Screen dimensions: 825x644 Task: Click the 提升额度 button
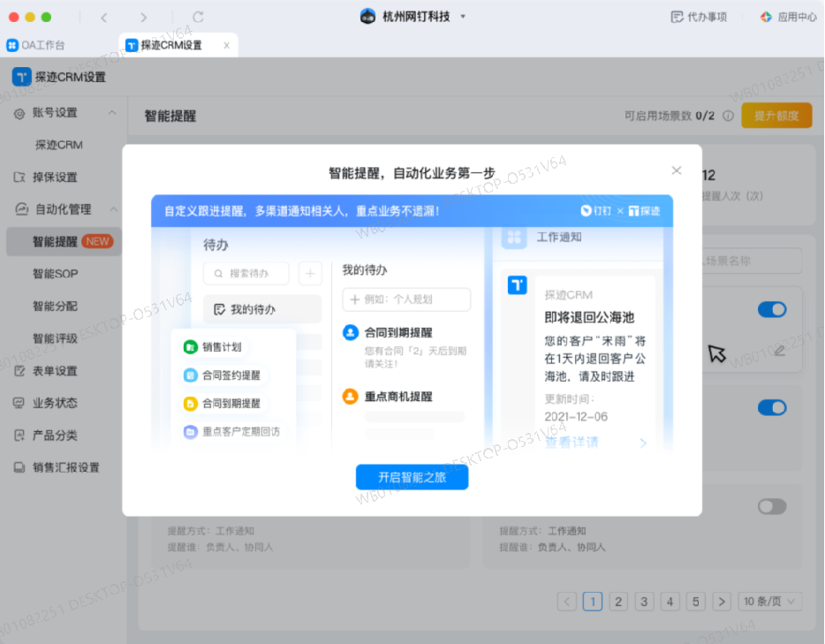[x=776, y=116]
